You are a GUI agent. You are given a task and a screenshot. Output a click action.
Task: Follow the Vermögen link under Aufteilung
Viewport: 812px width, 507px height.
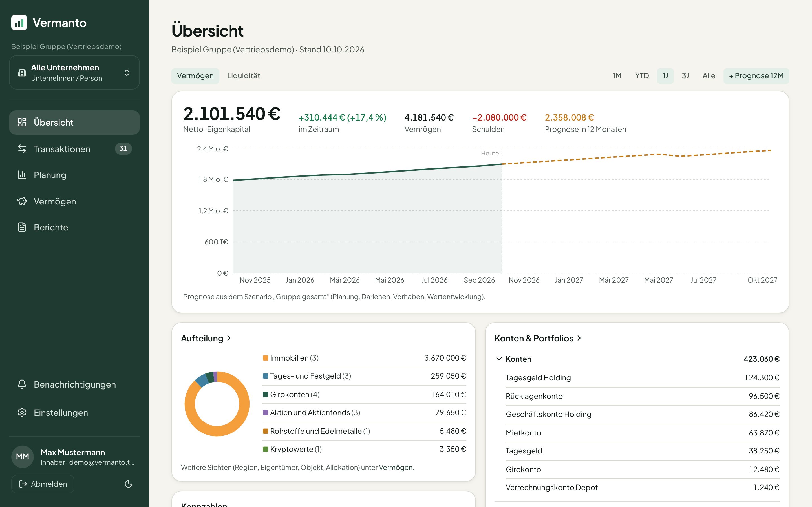point(396,467)
